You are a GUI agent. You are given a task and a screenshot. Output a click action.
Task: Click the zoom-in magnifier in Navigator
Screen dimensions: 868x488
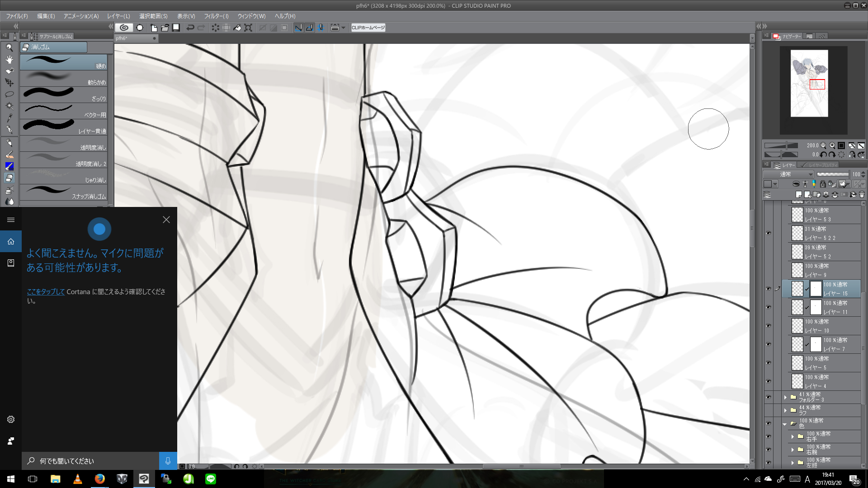tap(832, 145)
